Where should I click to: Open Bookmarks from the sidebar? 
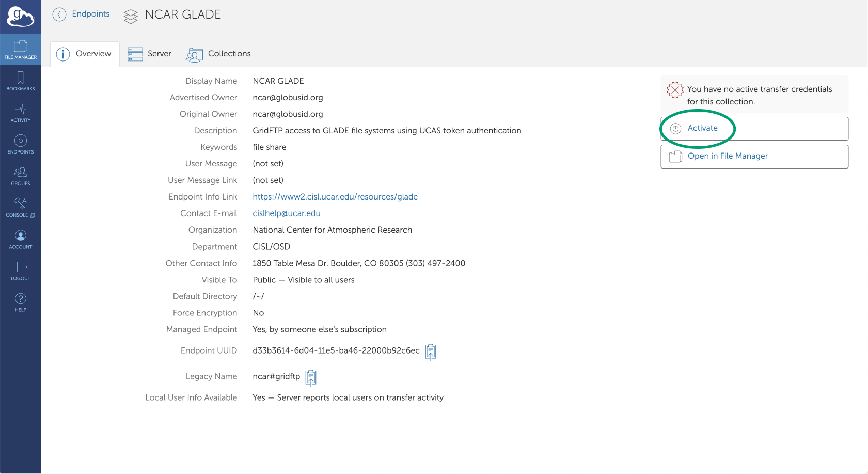tap(21, 81)
